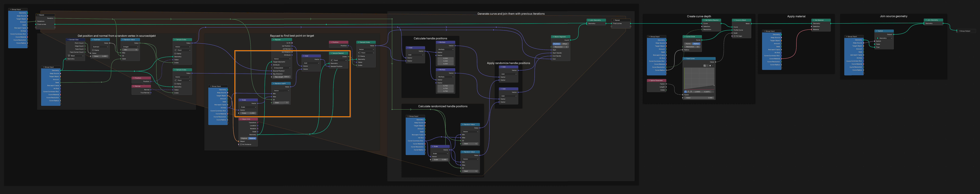Click the Bezier Segment Curve output socket

(570, 40)
